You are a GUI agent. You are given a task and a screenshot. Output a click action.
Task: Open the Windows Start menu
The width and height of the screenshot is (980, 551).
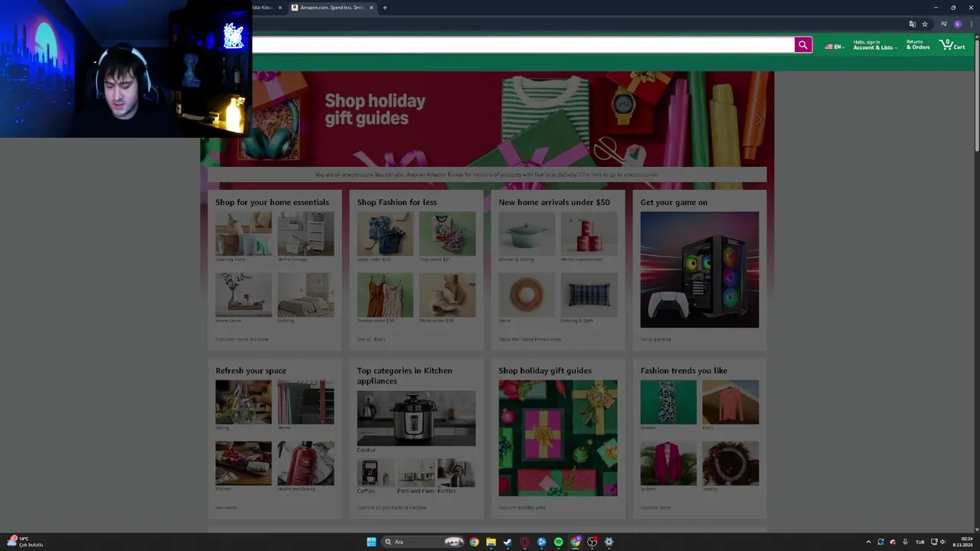coord(371,542)
